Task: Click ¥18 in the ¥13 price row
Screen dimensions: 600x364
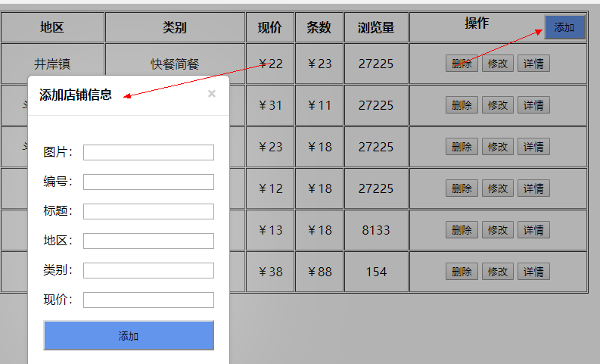Action: 319,230
